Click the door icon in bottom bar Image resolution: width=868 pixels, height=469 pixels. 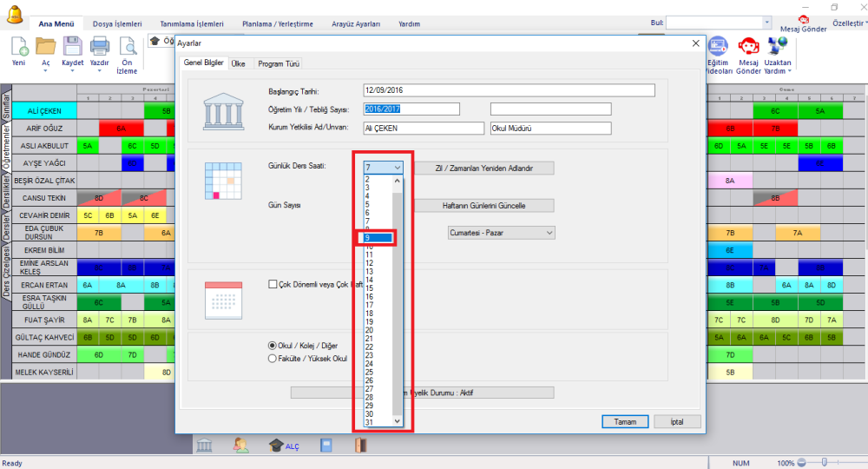[x=360, y=446]
